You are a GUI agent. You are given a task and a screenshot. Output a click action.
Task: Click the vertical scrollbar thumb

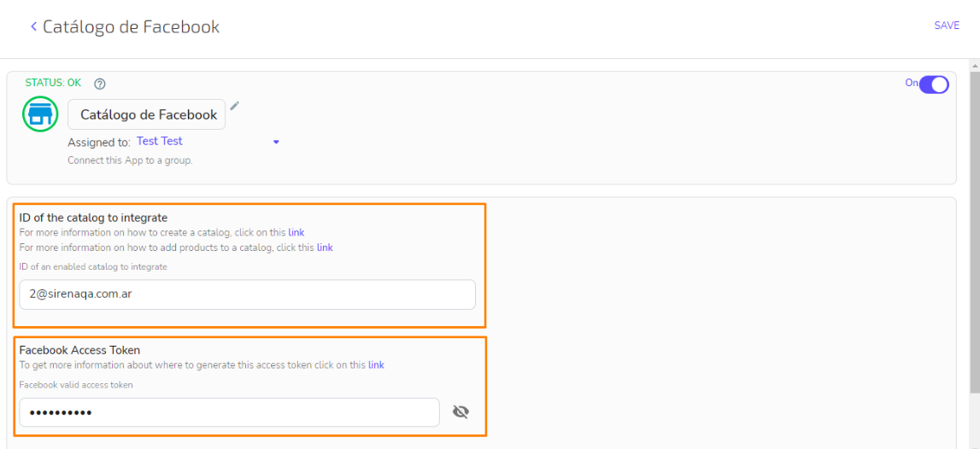pos(974,231)
